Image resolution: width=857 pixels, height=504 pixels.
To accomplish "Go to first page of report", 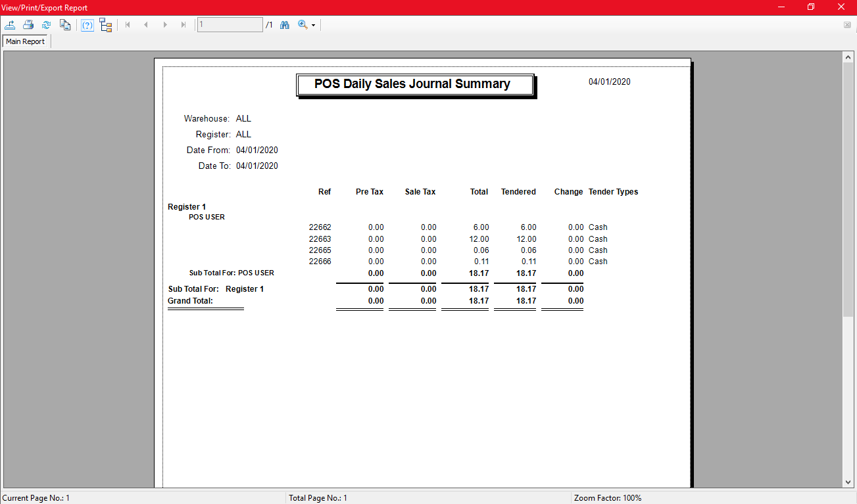I will (x=128, y=25).
